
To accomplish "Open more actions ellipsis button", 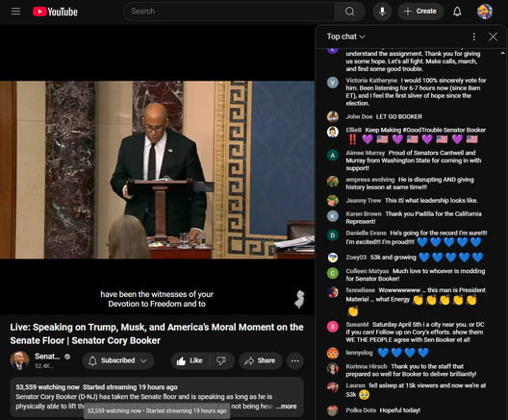I will click(x=294, y=360).
